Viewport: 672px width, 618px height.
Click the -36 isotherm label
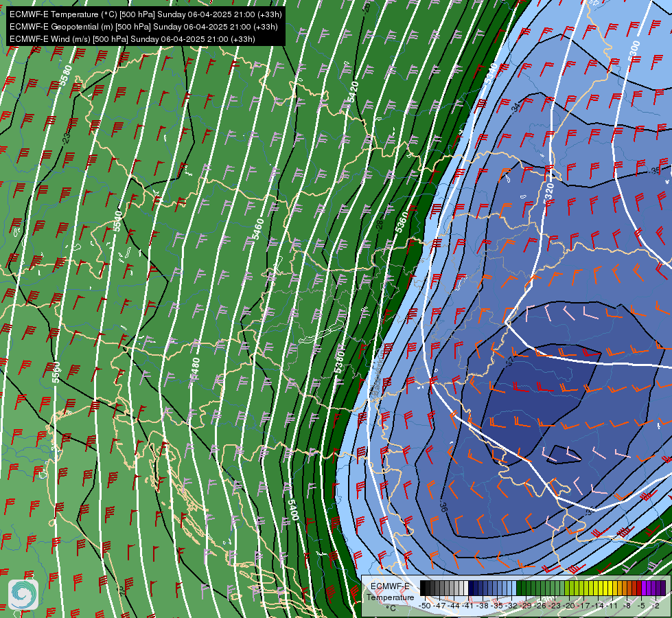(x=444, y=507)
